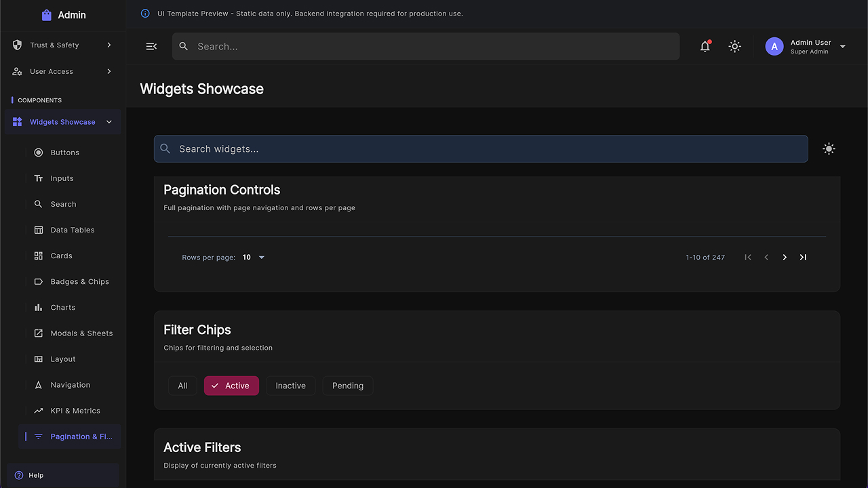
Task: Click the "1-10 of 247" page range text
Action: (x=705, y=258)
